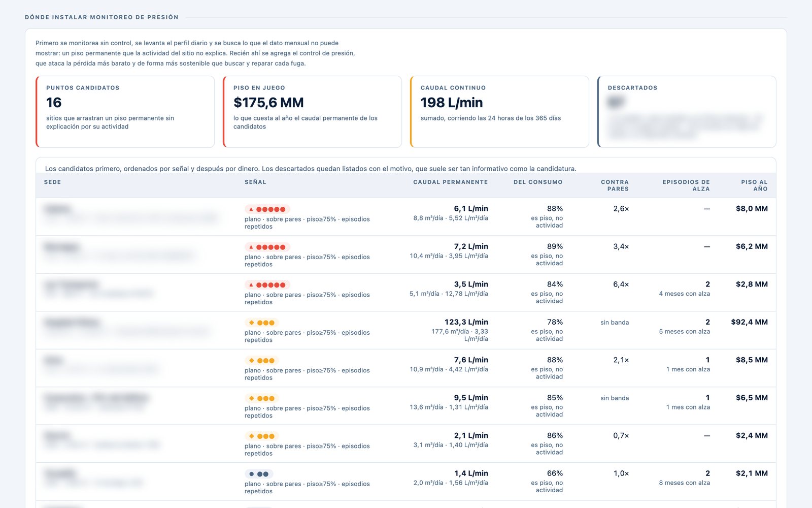
Task: Sort by the CONTRA PARES column header
Action: 615,185
